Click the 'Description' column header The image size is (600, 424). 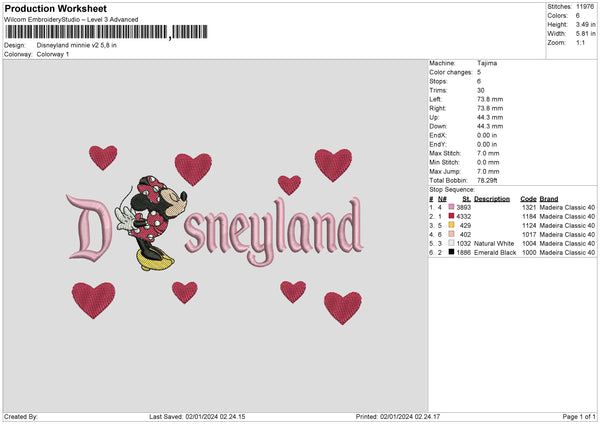(x=492, y=199)
